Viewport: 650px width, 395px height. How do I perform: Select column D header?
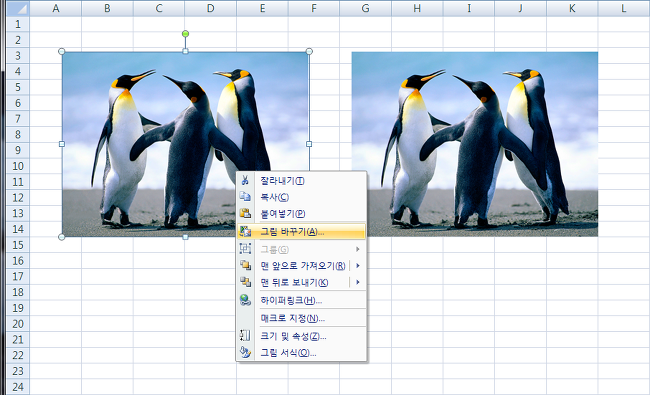(211, 8)
